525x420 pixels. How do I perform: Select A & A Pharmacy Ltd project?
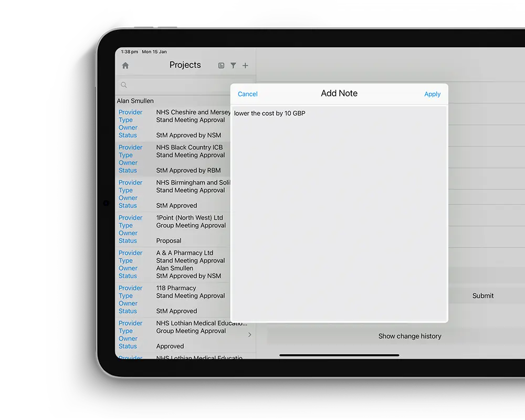click(x=173, y=264)
